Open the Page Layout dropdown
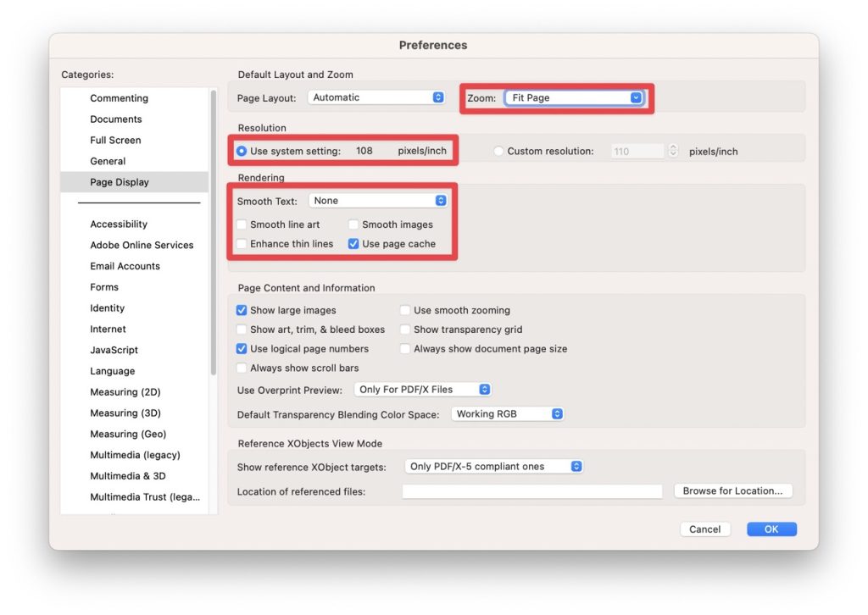Screen dimensions: 868x615 click(376, 97)
